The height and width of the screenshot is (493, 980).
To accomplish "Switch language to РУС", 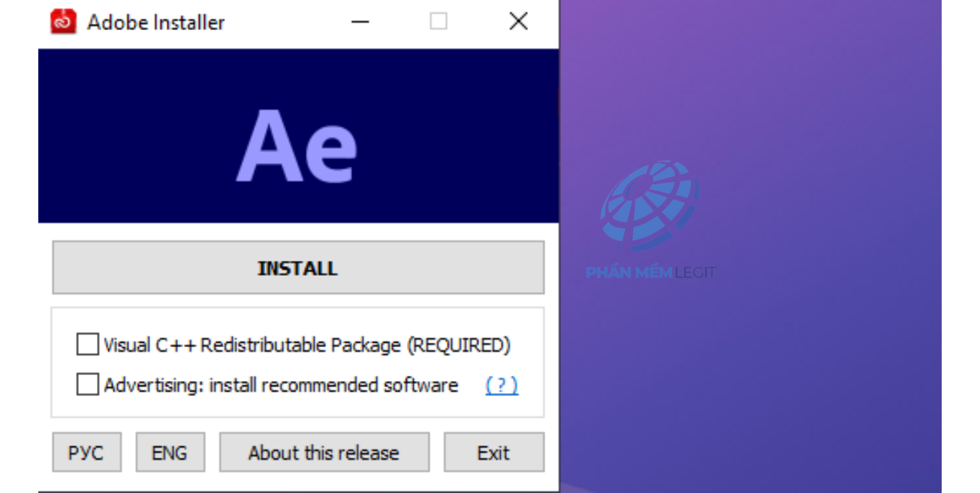I will point(86,452).
